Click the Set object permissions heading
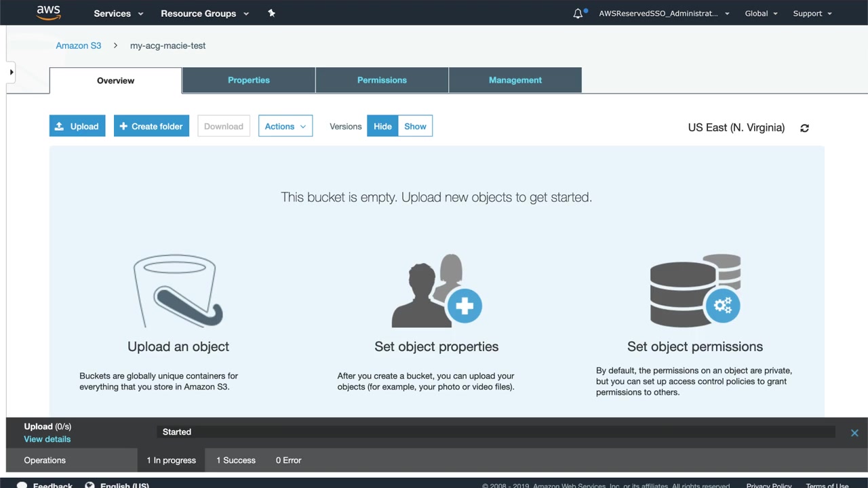This screenshot has width=868, height=488. point(695,346)
